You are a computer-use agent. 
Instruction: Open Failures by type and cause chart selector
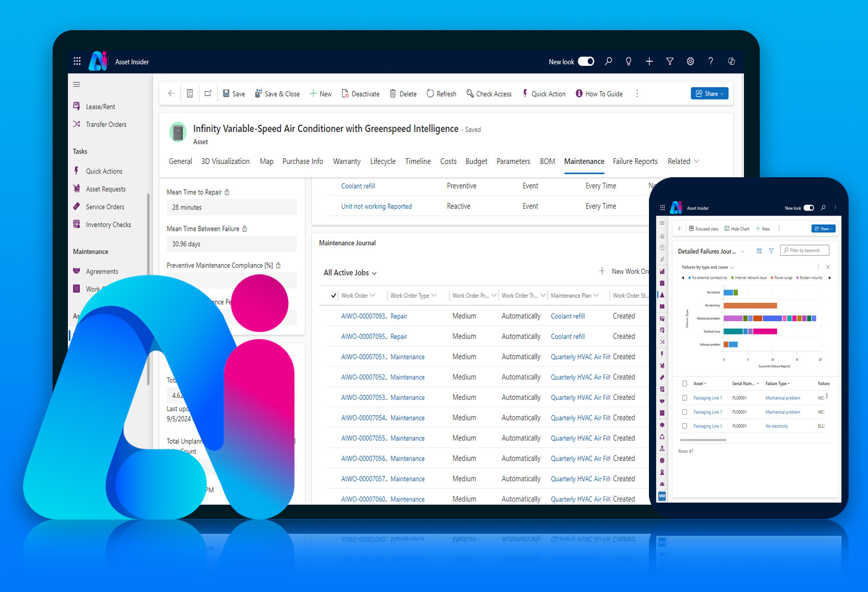[707, 267]
